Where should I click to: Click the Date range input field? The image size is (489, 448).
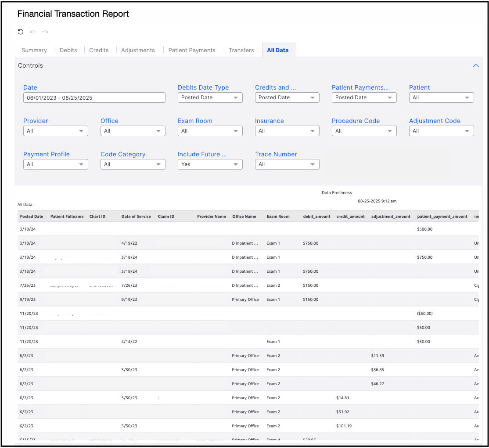[x=94, y=98]
